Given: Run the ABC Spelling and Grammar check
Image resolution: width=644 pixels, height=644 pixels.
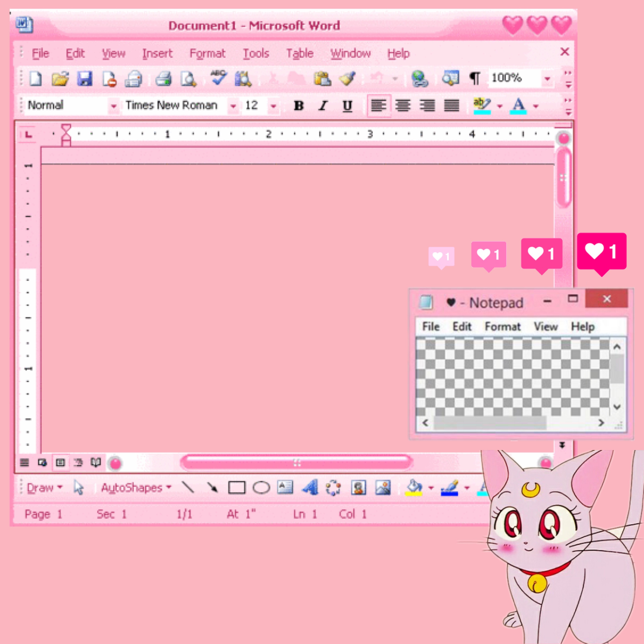Looking at the screenshot, I should point(218,78).
